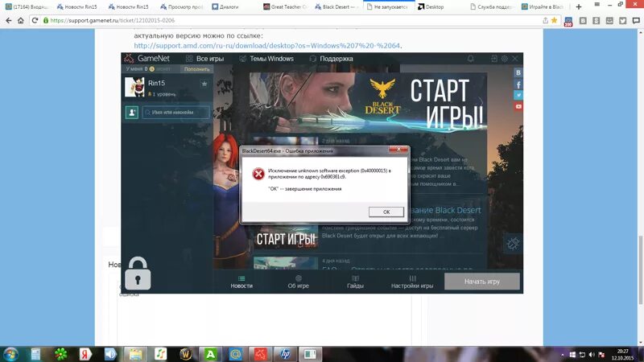Click the browser address bar URL

click(112, 20)
